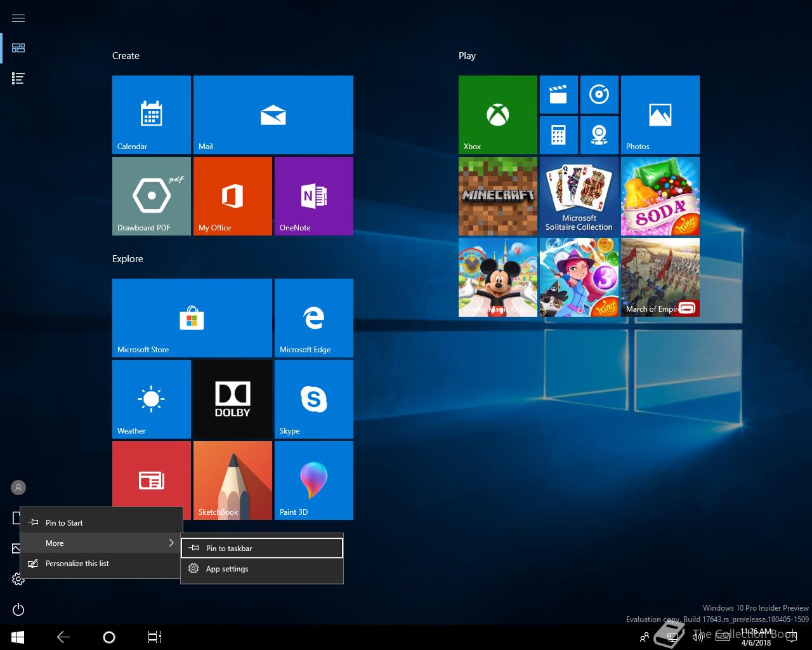Choose Personalize this list
Viewport: 812px width, 650px height.
point(101,563)
